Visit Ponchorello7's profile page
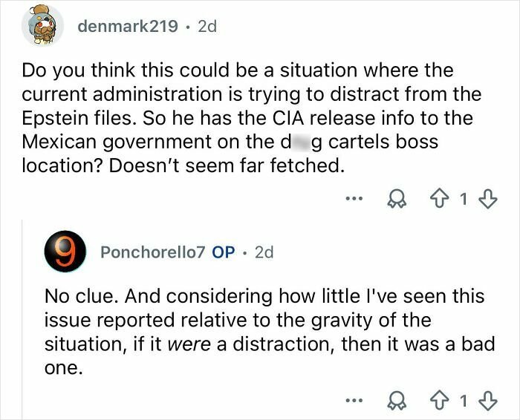Image resolution: width=520 pixels, height=420 pixels. pyautogui.click(x=153, y=252)
